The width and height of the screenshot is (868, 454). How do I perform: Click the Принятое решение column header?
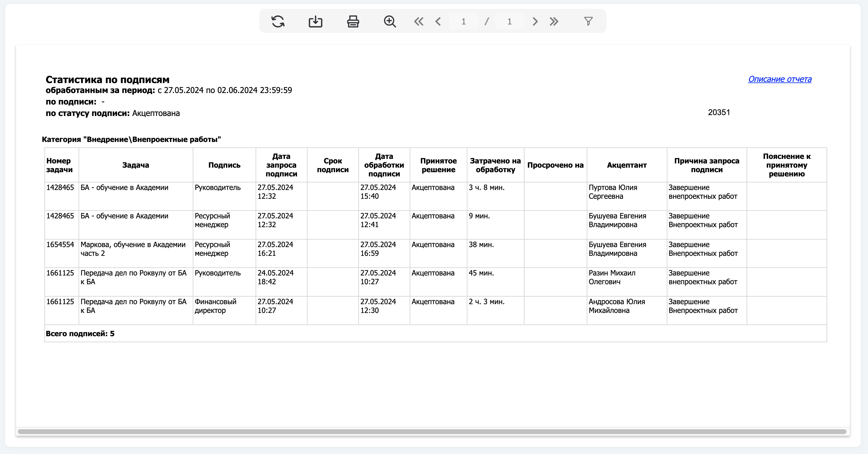(x=438, y=165)
